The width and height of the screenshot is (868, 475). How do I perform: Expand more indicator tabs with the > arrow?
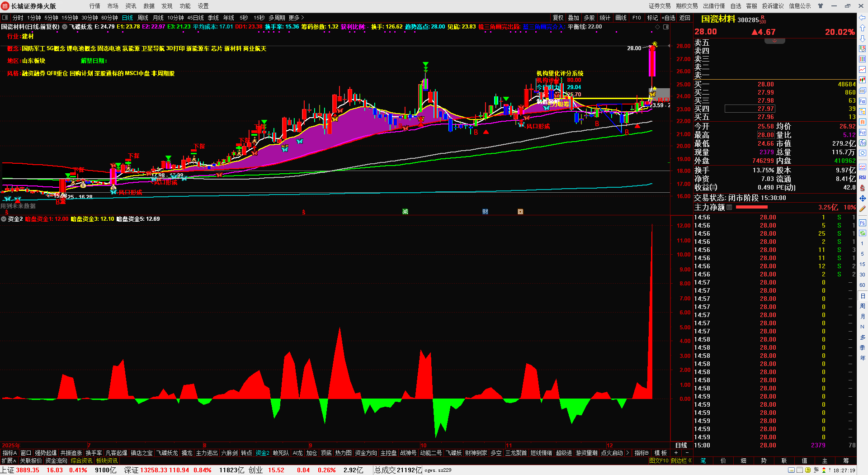(627, 453)
